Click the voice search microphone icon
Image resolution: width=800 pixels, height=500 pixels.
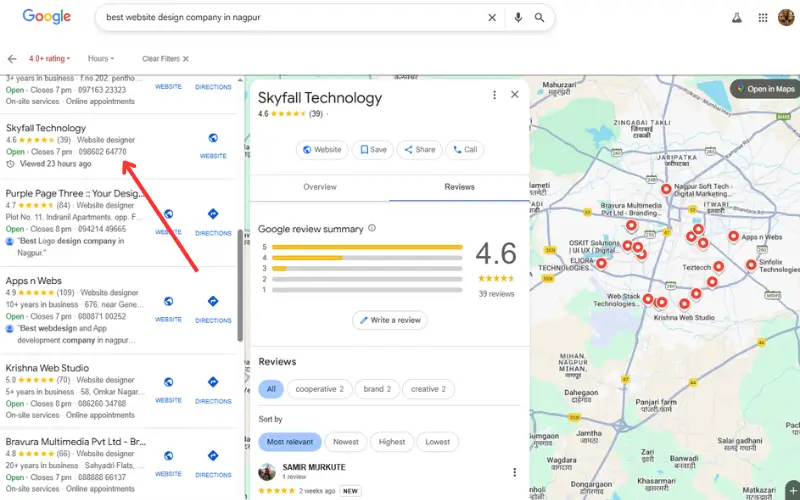coord(518,17)
